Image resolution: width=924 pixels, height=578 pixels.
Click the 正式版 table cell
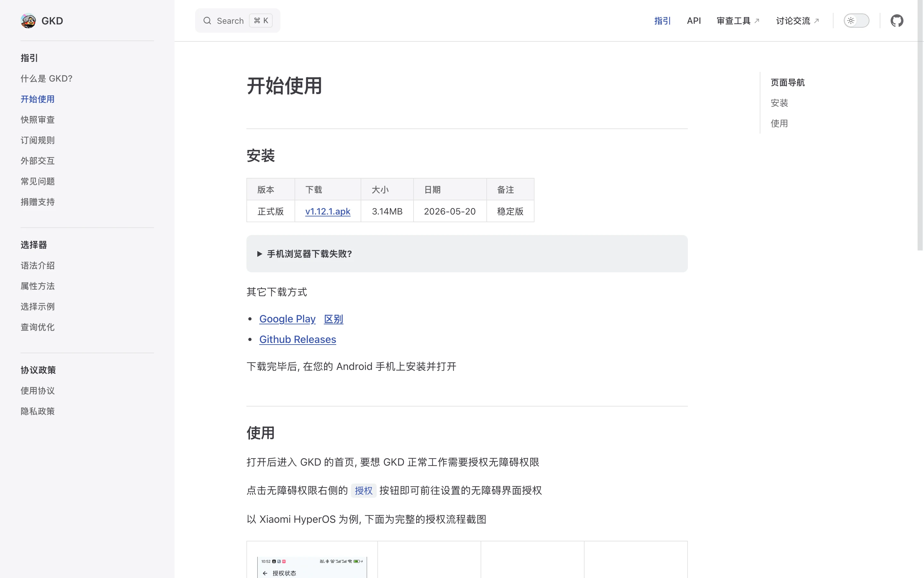pyautogui.click(x=270, y=211)
